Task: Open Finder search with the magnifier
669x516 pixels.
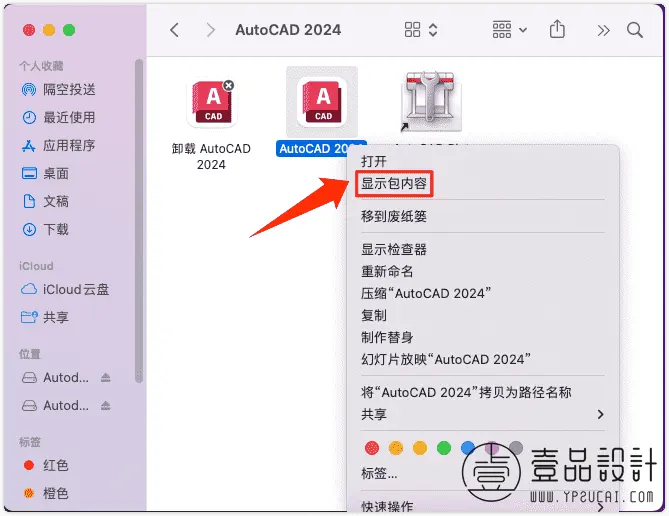Action: coord(635,30)
